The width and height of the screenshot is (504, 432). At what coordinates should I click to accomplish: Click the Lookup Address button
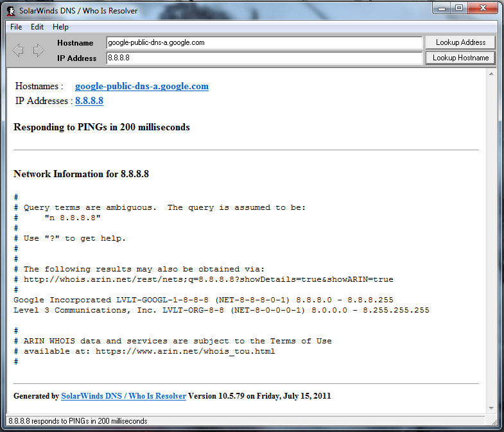click(x=460, y=42)
